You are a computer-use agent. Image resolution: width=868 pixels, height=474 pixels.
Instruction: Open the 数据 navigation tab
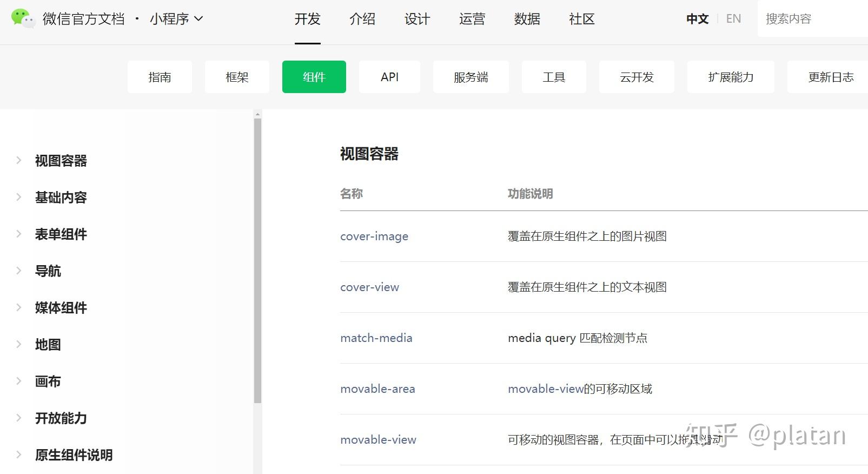[527, 19]
